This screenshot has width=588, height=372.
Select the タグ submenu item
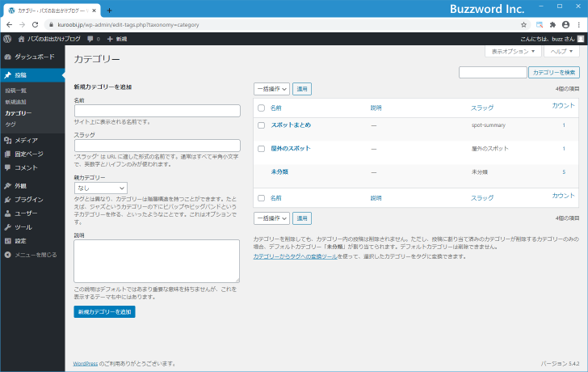(x=10, y=125)
